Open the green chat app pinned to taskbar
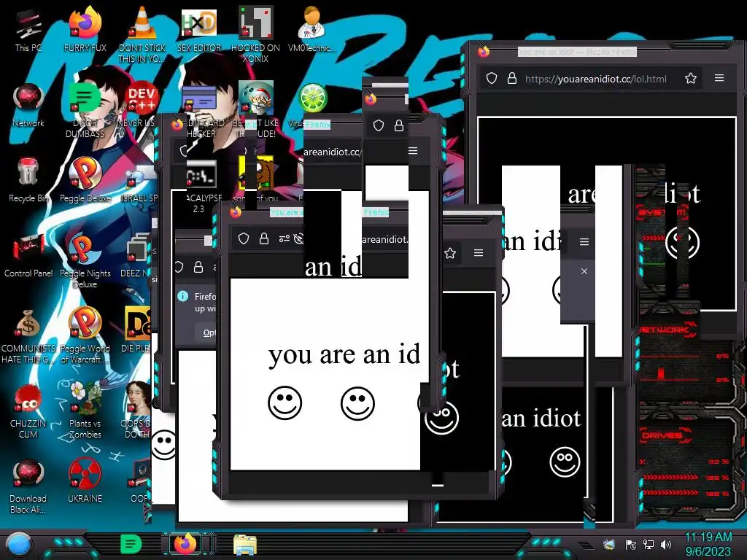Viewport: 747px width, 560px height. click(131, 544)
